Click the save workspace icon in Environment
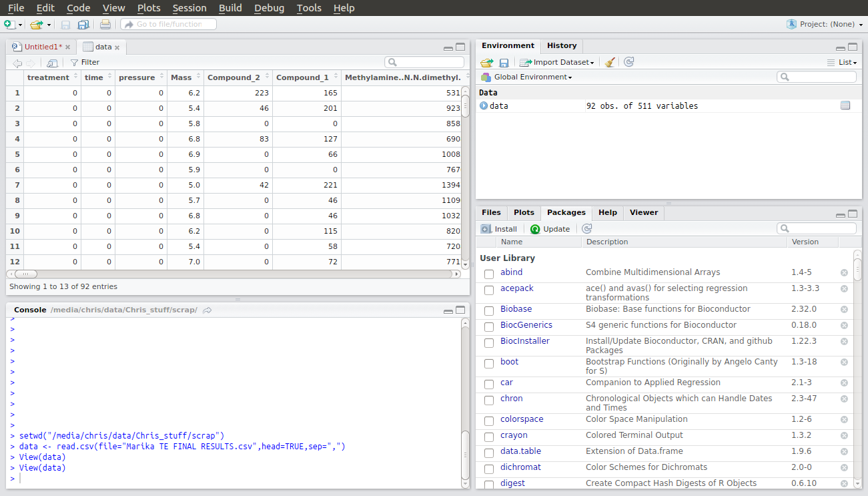 pos(504,62)
